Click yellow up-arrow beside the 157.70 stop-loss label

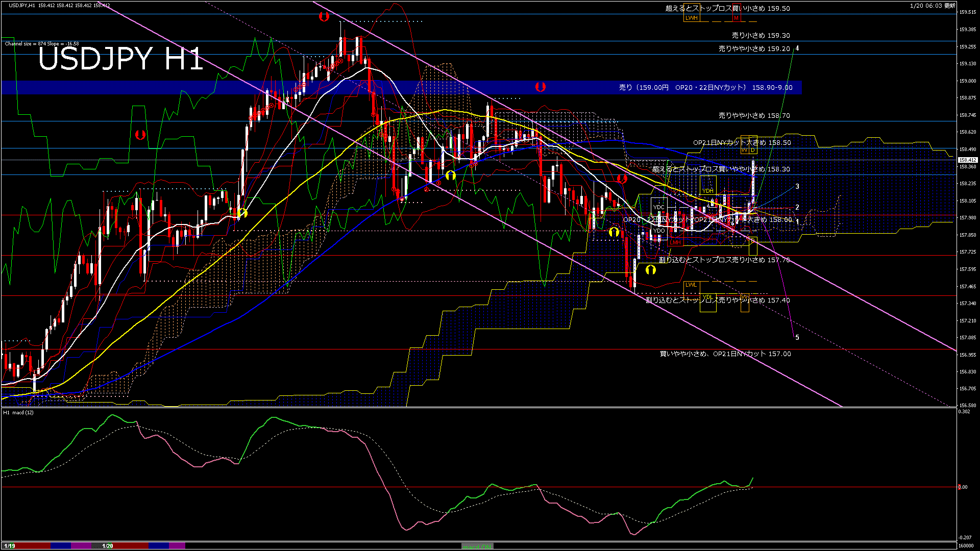pyautogui.click(x=650, y=270)
